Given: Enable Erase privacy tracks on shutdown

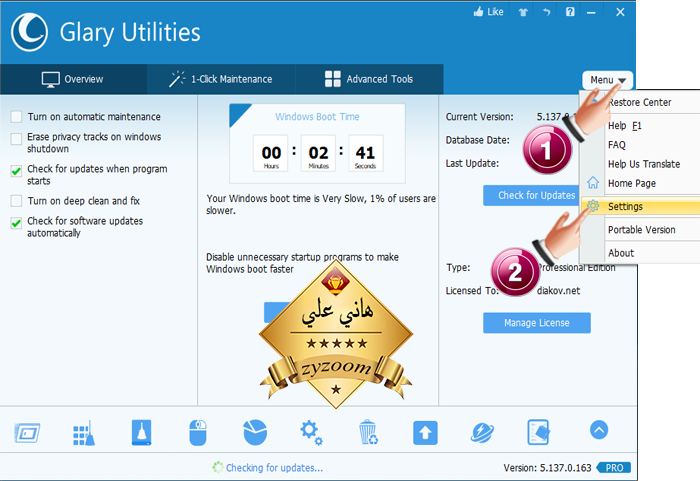Looking at the screenshot, I should coord(16,139).
